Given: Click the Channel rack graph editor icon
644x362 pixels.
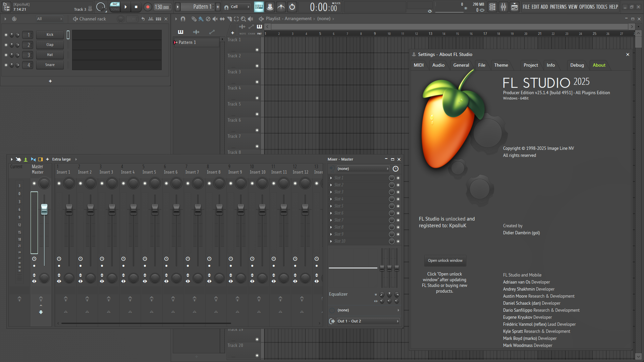Looking at the screenshot, I should point(151,19).
